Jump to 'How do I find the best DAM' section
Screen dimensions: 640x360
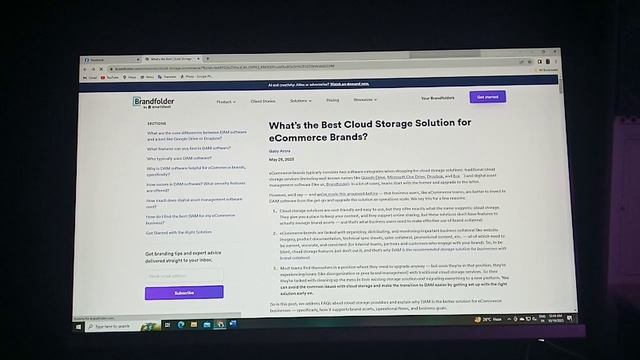click(190, 219)
